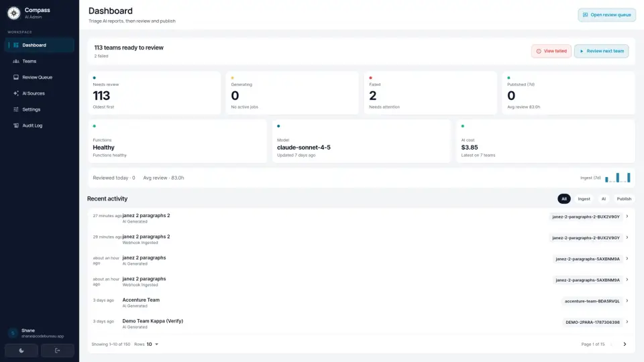Click janez-2-paragraphs-2-BUX2V9GY tag in AI Generated row

point(586,217)
